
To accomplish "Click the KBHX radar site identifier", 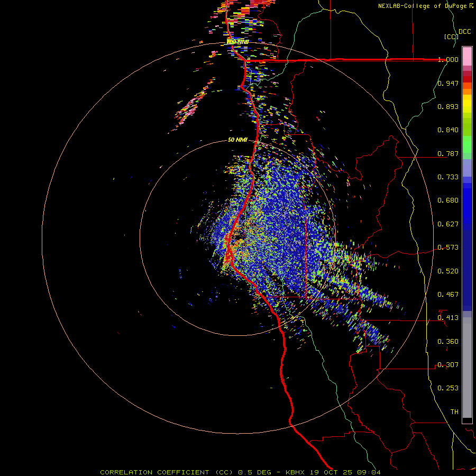I will click(x=295, y=472).
